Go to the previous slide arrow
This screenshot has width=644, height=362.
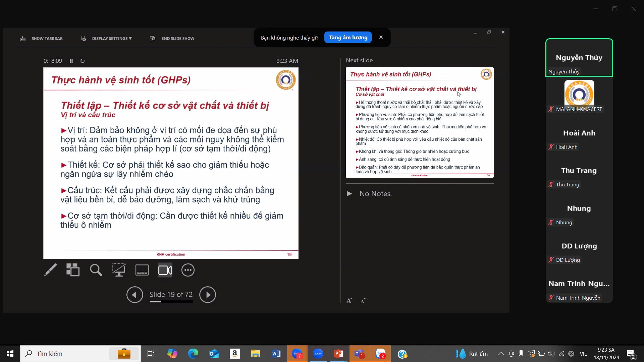click(x=135, y=295)
